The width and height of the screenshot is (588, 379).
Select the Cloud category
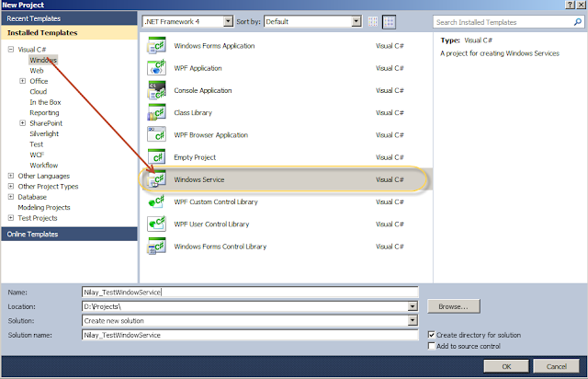coord(39,92)
